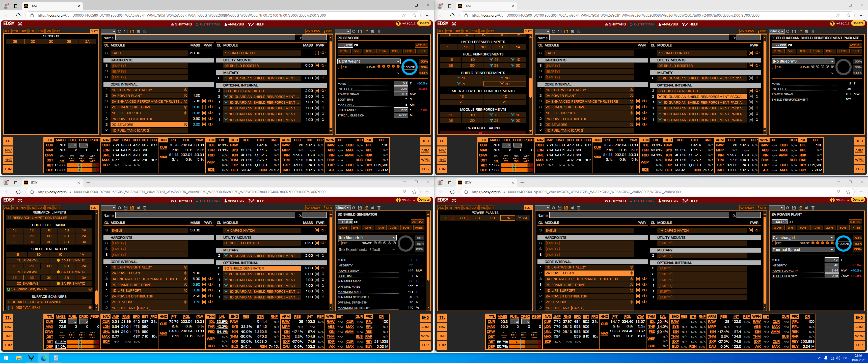Viewport: 868px width, 363px height.
Task: Click trash icon above Name field, top-left window
Action: pos(145,31)
